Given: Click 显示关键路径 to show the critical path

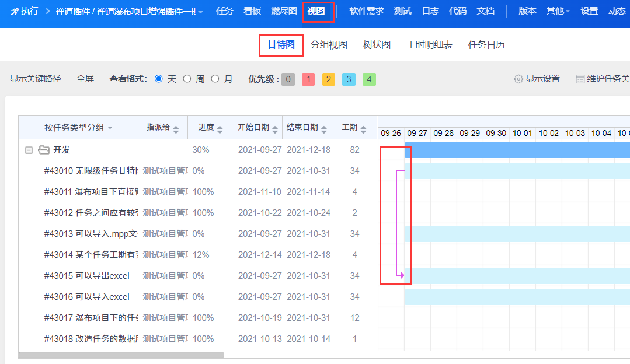Looking at the screenshot, I should coord(35,79).
